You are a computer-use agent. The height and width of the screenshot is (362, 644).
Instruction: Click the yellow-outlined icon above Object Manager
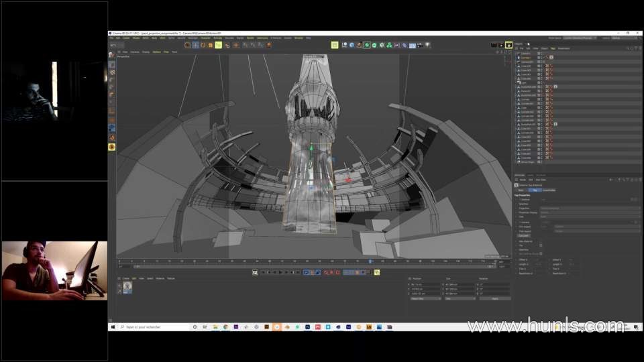[x=509, y=45]
